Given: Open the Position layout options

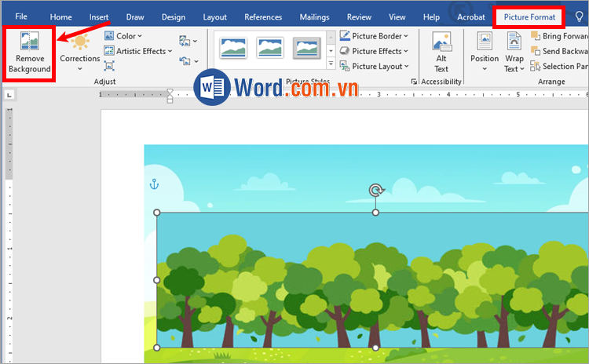Looking at the screenshot, I should (x=484, y=52).
